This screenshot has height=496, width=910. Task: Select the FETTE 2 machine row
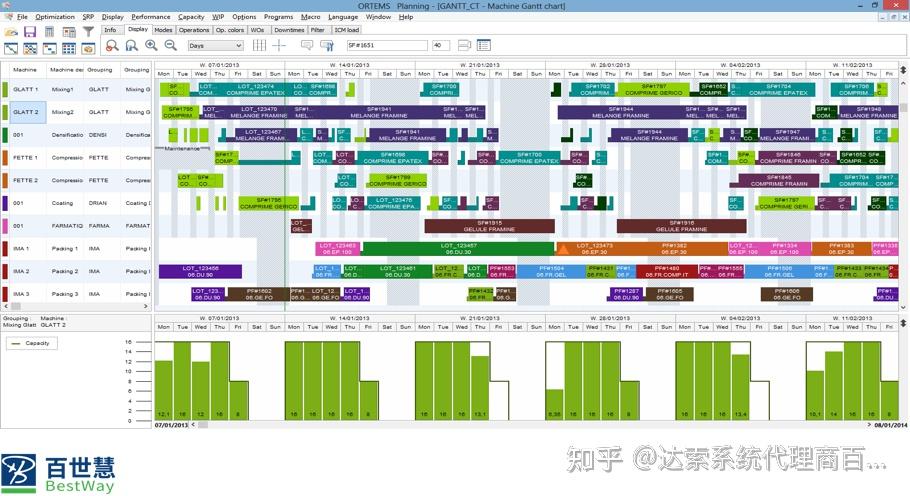tap(77, 180)
